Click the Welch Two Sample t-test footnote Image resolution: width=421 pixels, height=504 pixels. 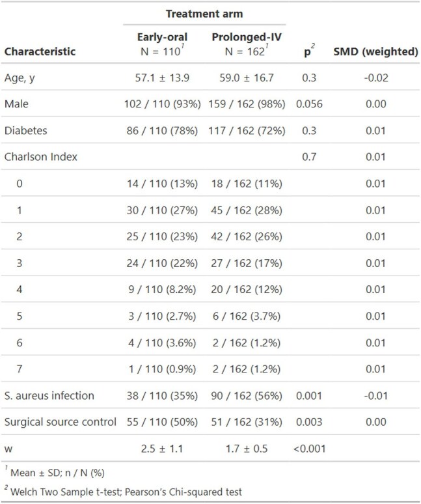[x=124, y=492]
